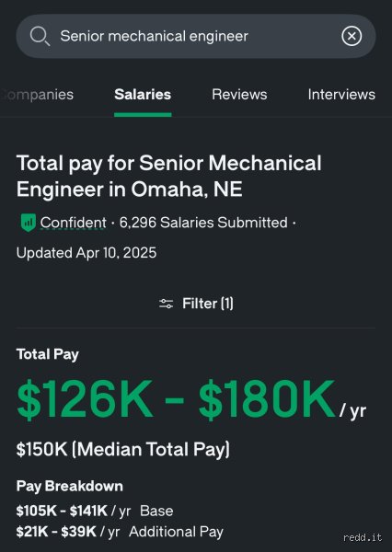392x552 pixels.
Task: Click the $105K - $141K Base pay row
Action: click(x=95, y=511)
